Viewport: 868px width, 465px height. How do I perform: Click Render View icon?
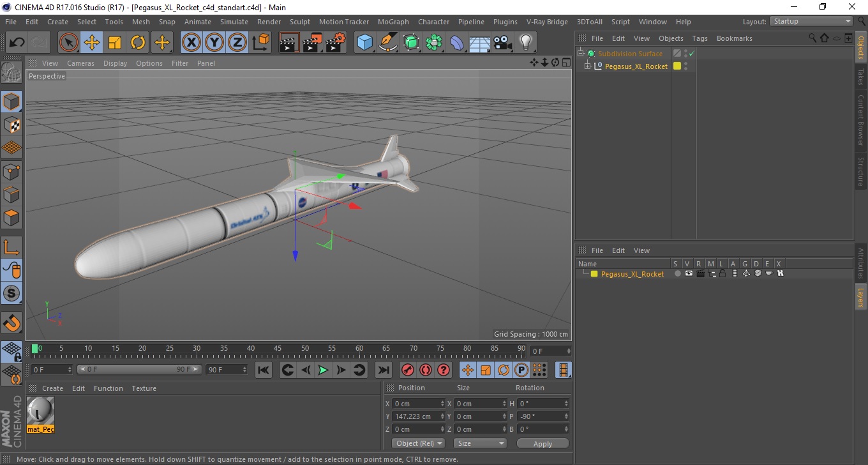pyautogui.click(x=290, y=43)
